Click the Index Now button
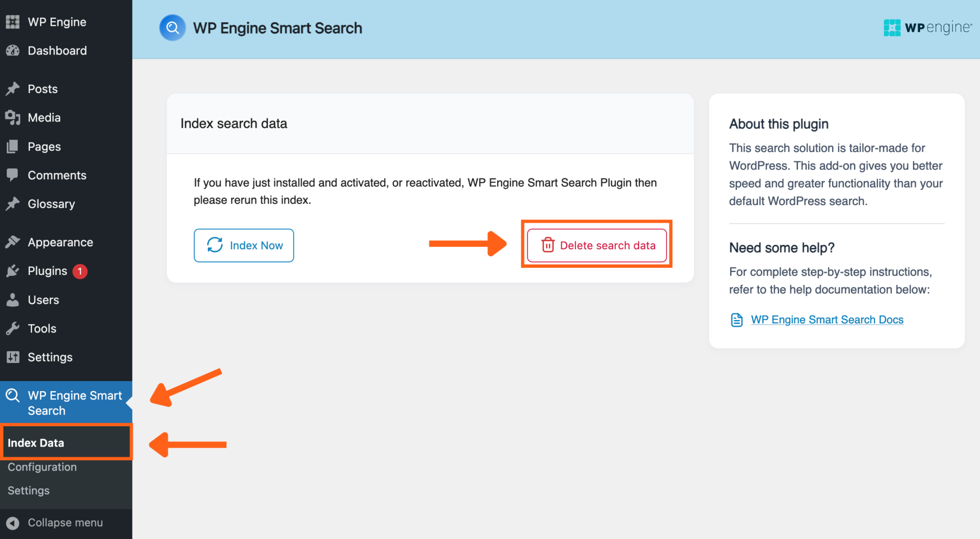 point(244,245)
